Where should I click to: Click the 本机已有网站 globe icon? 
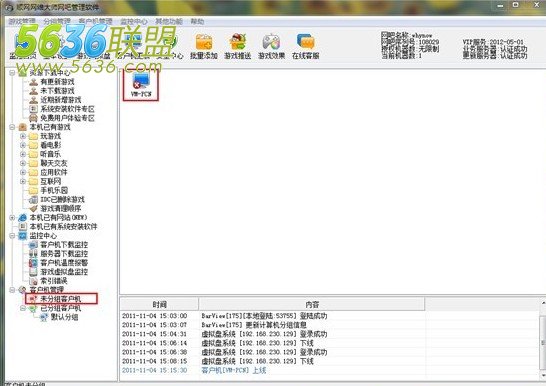[x=23, y=218]
